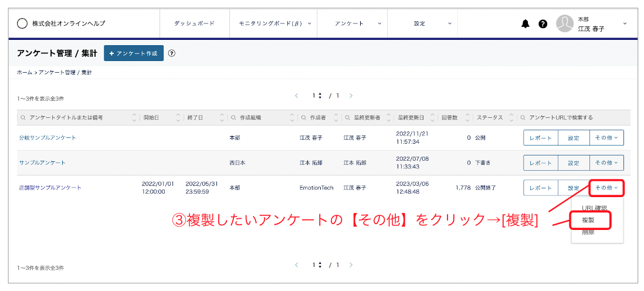
Task: Go to next page with top arrow
Action: pos(351,96)
